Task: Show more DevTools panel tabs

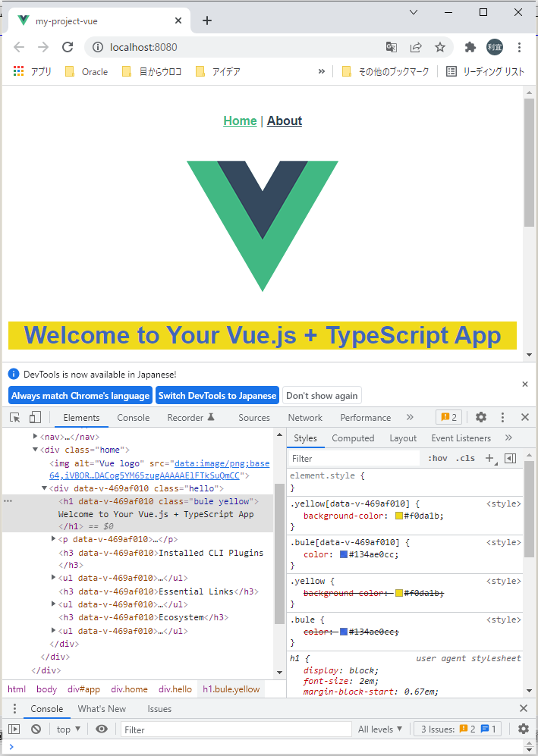Action: click(x=410, y=417)
